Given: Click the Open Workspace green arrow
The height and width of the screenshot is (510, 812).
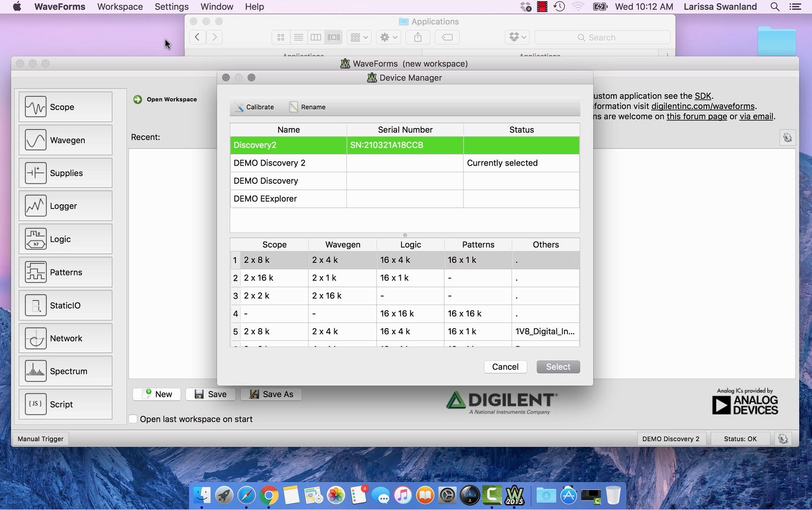Looking at the screenshot, I should coord(138,99).
